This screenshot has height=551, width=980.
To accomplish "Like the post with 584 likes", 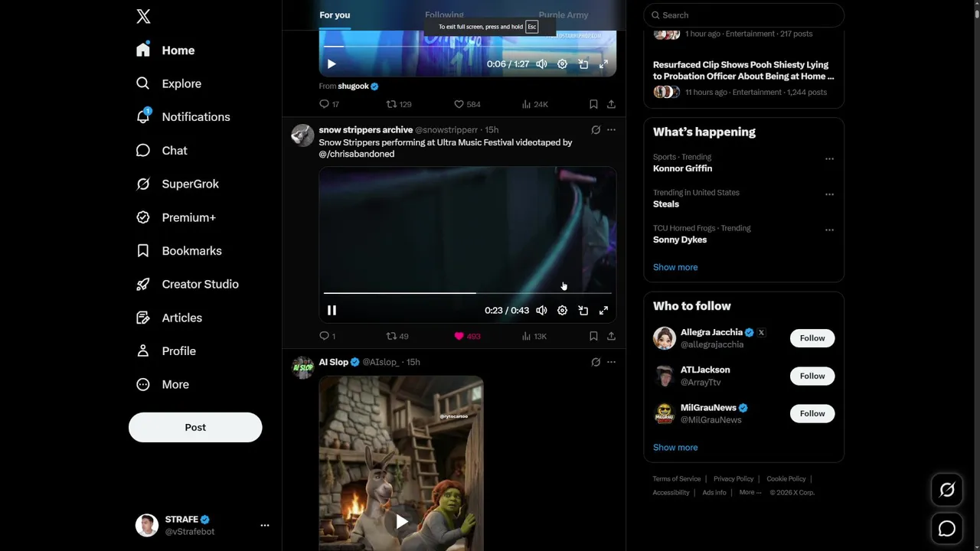I will click(467, 104).
